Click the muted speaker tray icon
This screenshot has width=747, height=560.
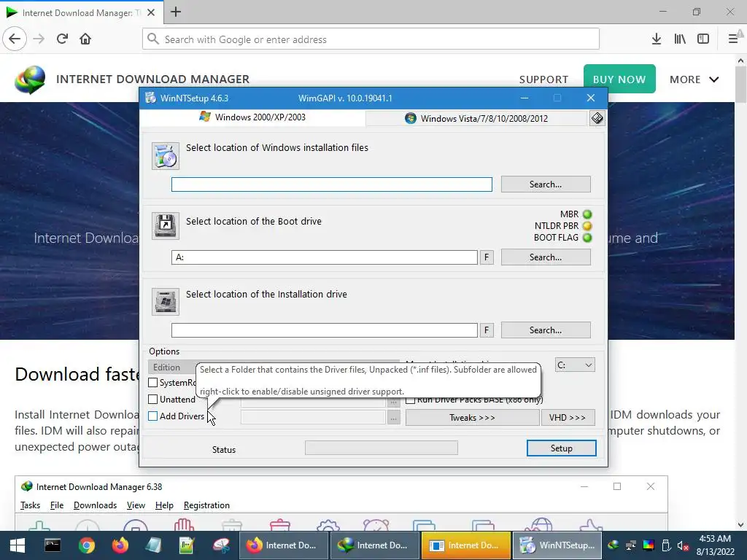coord(683,545)
